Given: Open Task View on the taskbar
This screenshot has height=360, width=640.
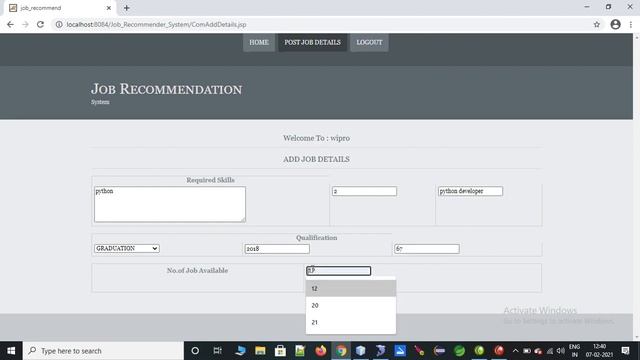Looking at the screenshot, I should [217, 351].
